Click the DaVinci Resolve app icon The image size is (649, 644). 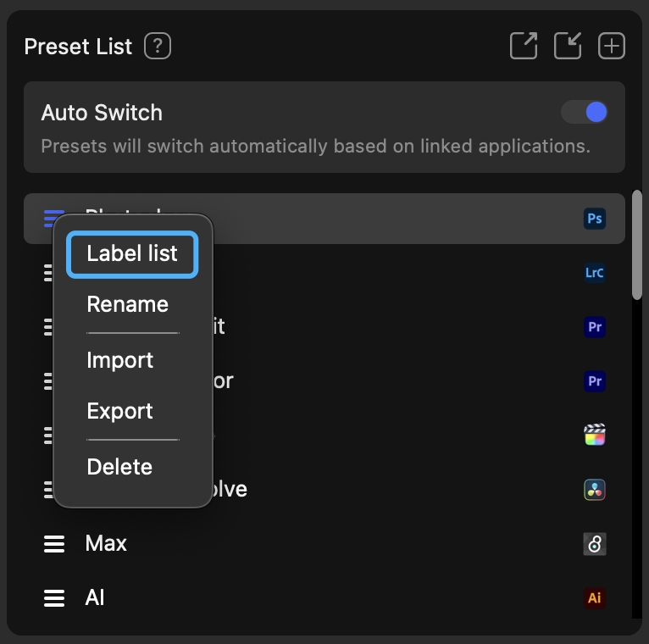(x=595, y=490)
